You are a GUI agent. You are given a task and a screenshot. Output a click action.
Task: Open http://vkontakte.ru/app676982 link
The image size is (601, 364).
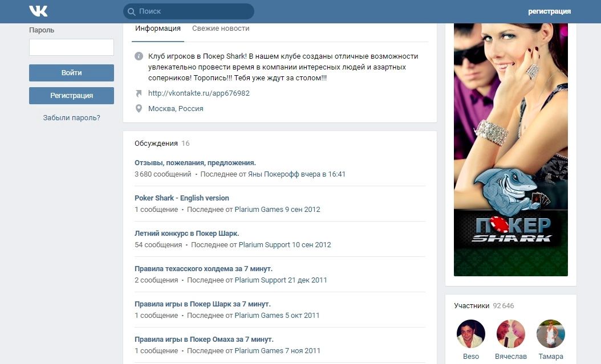[x=199, y=93]
